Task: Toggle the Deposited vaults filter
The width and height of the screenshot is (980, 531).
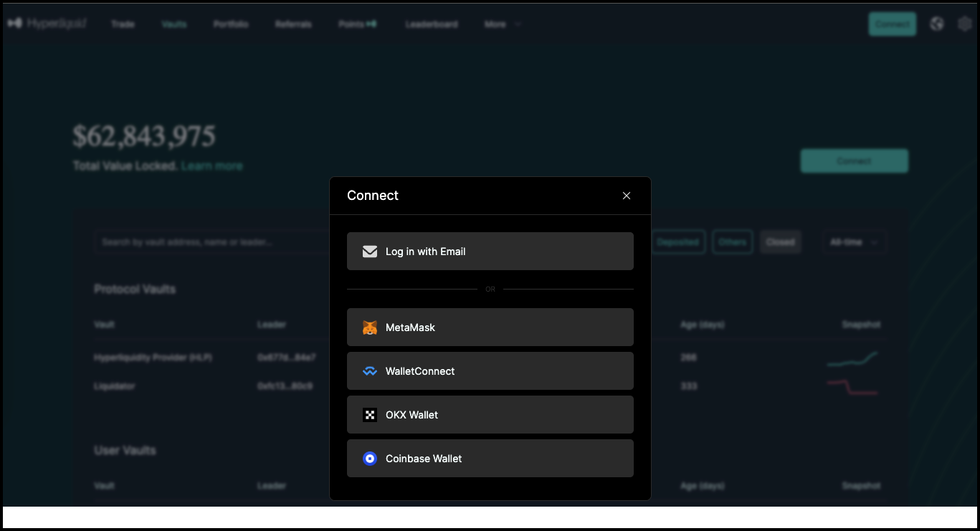Action: (x=677, y=242)
